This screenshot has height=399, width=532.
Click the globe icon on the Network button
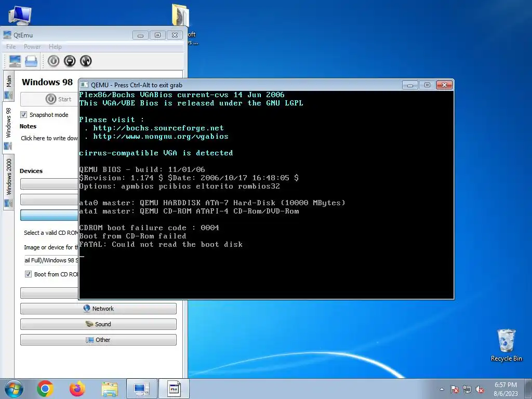click(87, 308)
